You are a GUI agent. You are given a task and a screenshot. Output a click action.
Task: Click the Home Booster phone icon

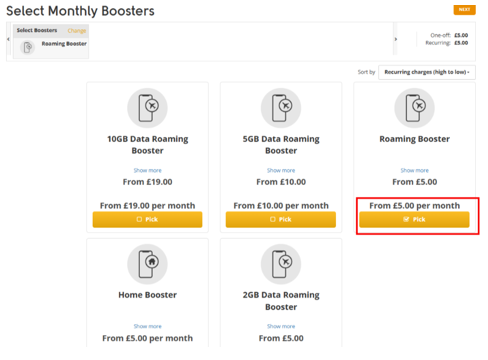pyautogui.click(x=147, y=264)
